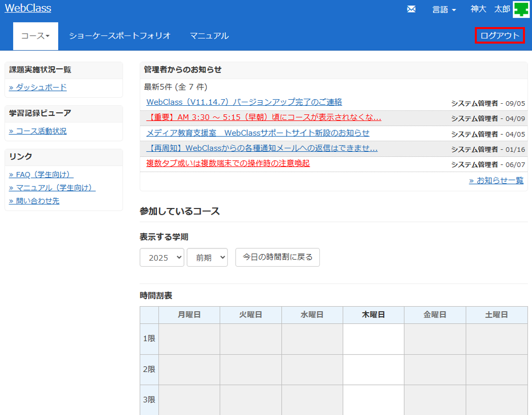Image resolution: width=532 pixels, height=415 pixels.
Task: Select the 2025 year dropdown
Action: pyautogui.click(x=162, y=257)
